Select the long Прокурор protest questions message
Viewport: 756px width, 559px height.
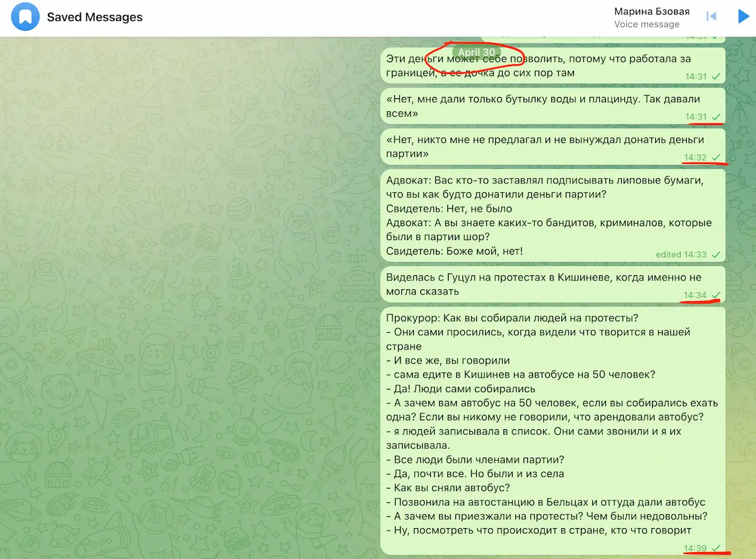coord(553,430)
